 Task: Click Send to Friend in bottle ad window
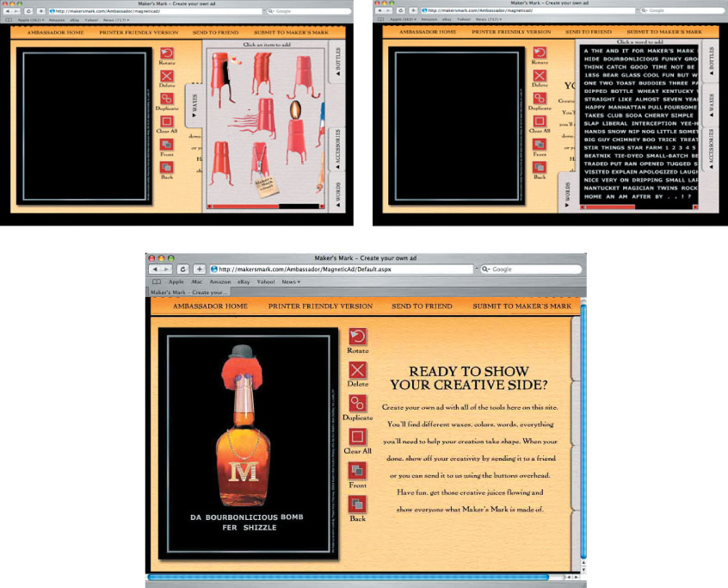(422, 306)
